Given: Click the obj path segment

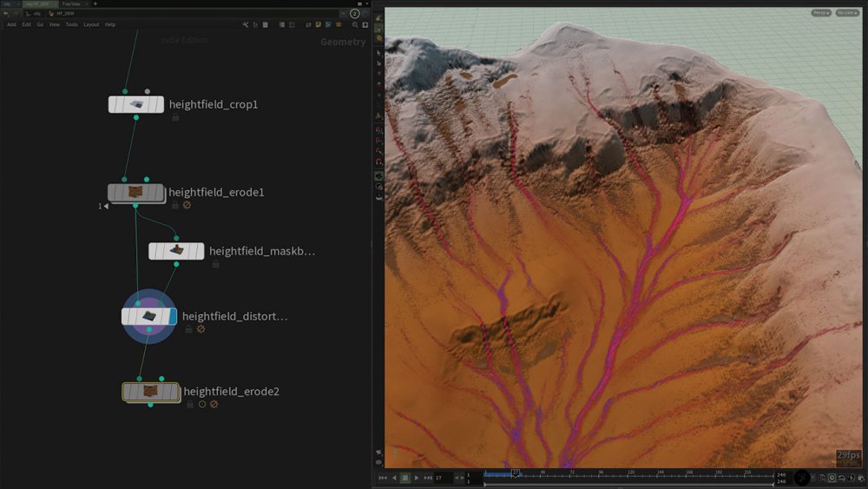Looking at the screenshot, I should pos(33,13).
